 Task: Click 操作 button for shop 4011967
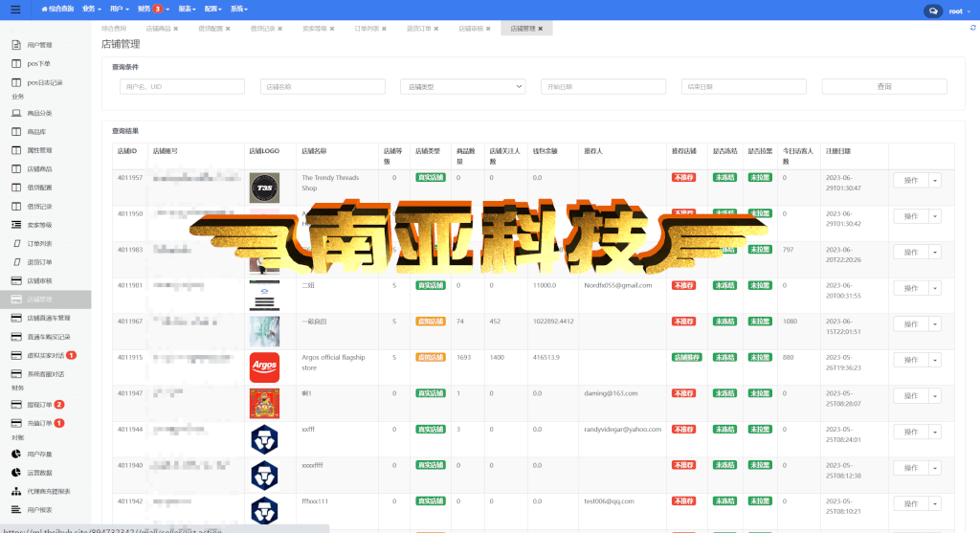(x=911, y=324)
